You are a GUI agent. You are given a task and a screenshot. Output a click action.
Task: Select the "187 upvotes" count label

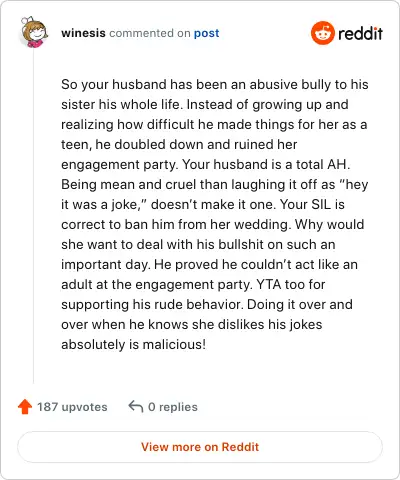72,407
